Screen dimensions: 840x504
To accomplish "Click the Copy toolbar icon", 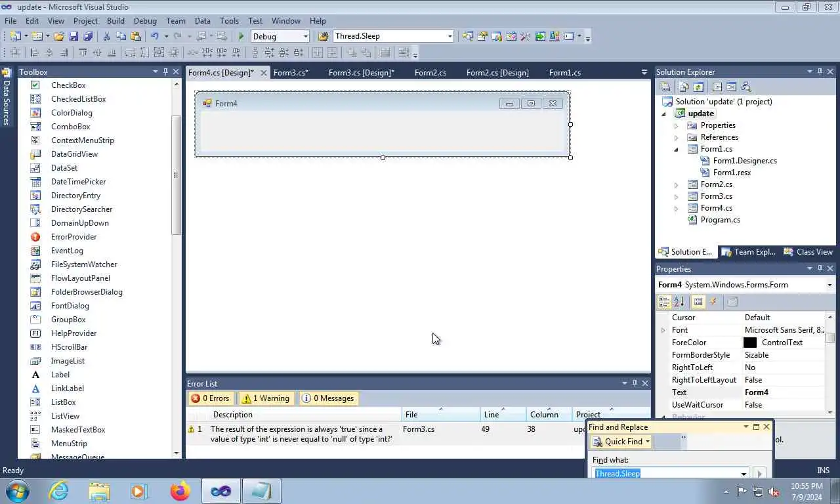I will click(x=121, y=36).
